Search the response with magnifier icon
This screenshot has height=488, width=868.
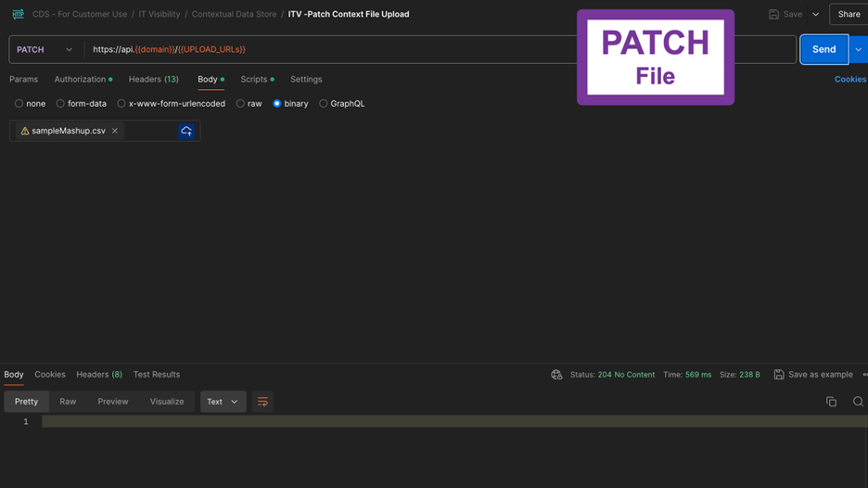pyautogui.click(x=858, y=402)
